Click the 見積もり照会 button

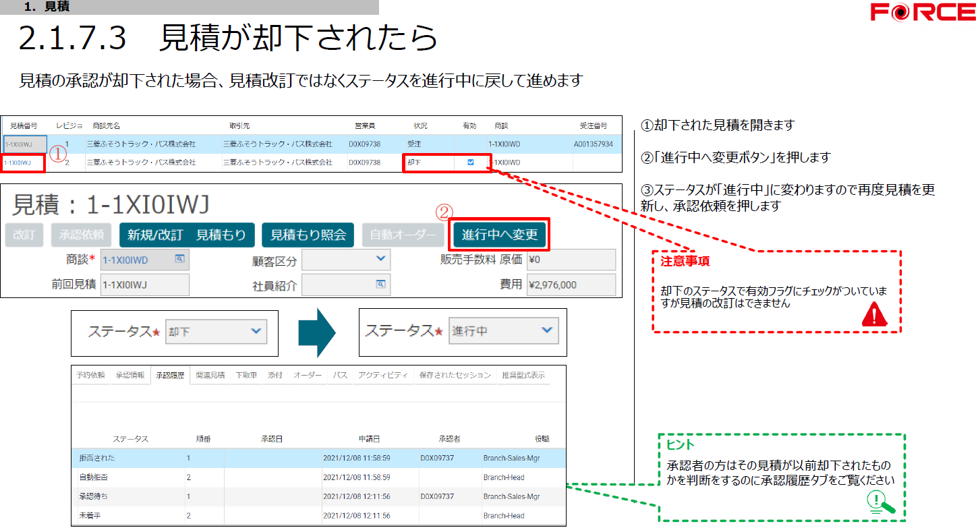[308, 235]
